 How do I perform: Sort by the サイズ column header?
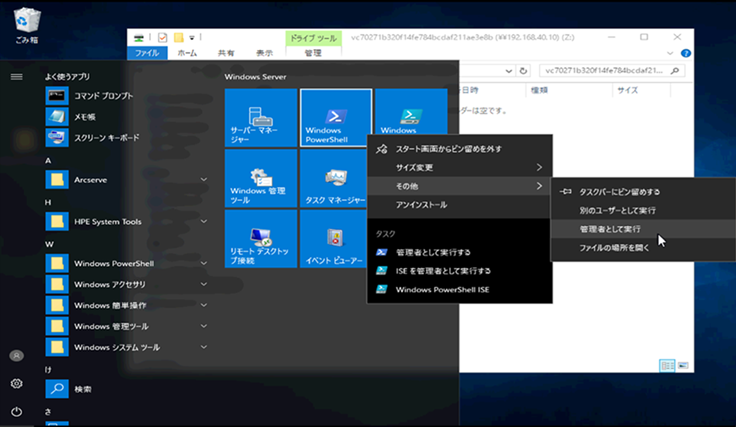tap(641, 90)
